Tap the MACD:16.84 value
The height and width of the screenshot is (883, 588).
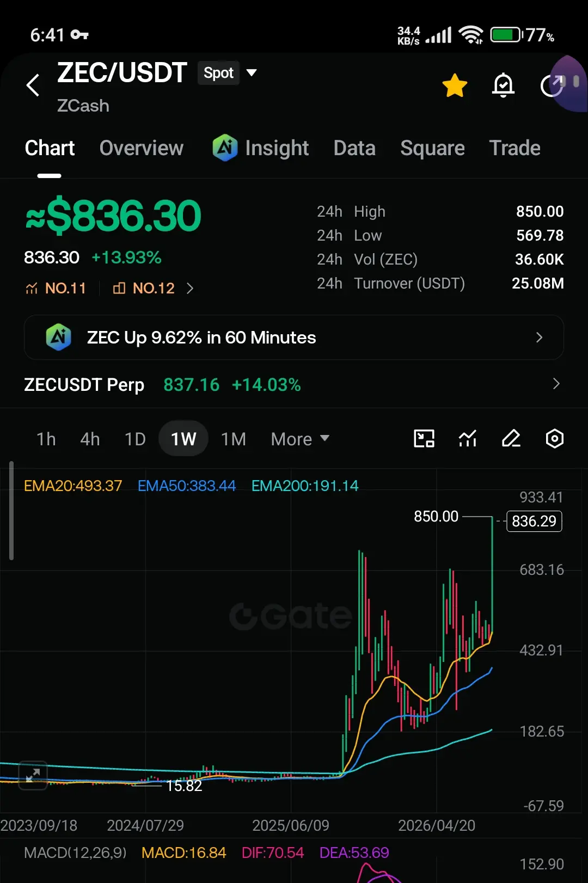pyautogui.click(x=183, y=853)
